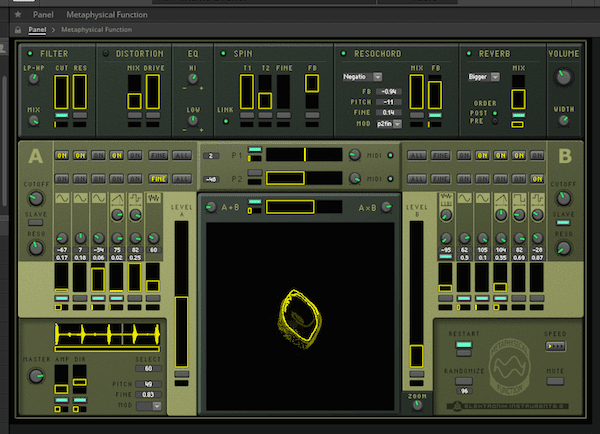Adjust the filter Mix knob
The height and width of the screenshot is (434, 600).
[34, 121]
